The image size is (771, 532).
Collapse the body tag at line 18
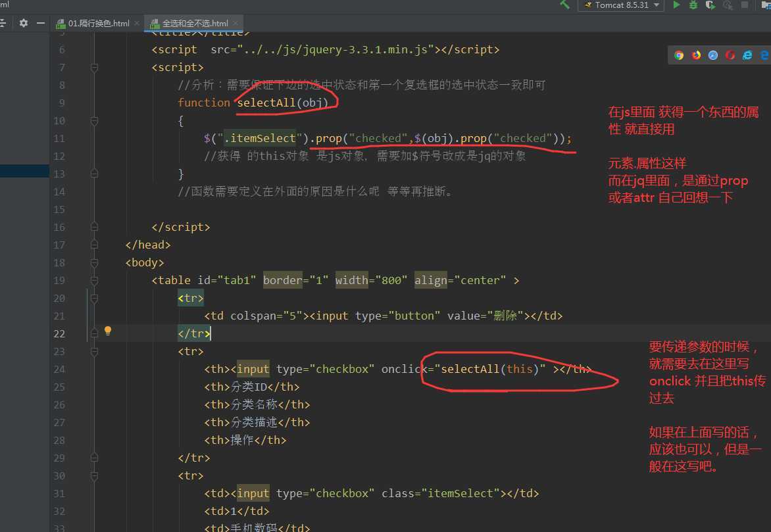(x=95, y=262)
